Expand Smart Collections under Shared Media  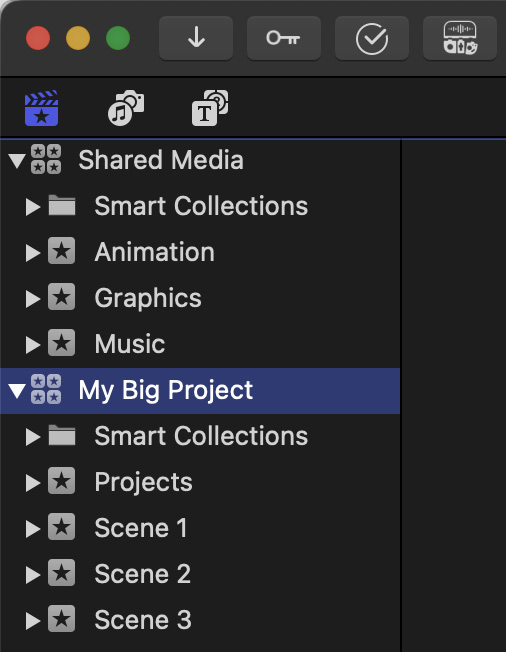33,206
